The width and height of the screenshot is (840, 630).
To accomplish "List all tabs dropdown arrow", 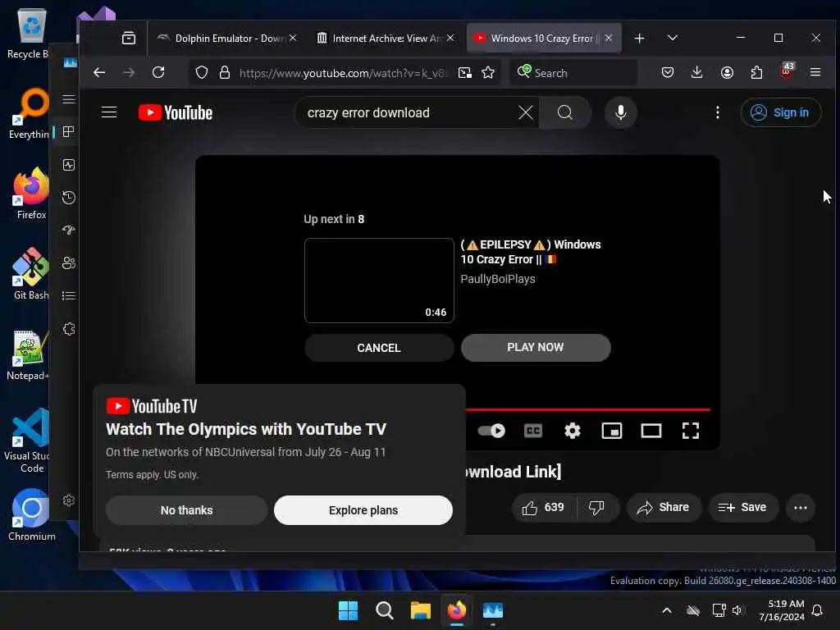I will [673, 38].
